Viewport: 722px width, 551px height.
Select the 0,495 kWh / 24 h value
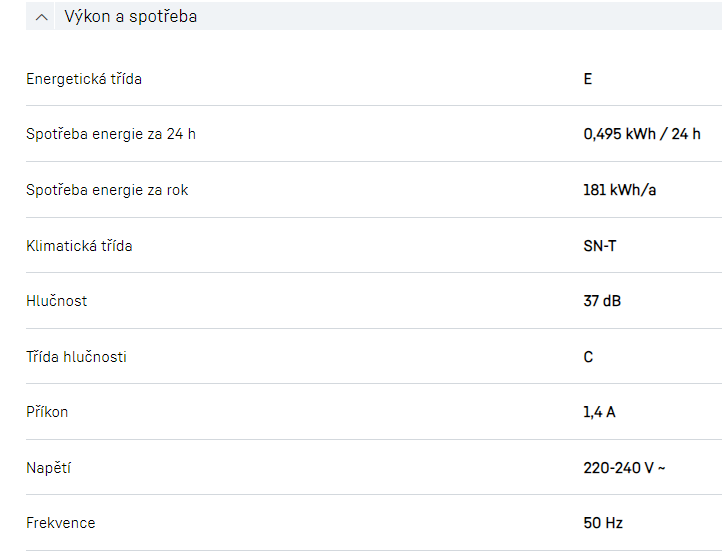pyautogui.click(x=642, y=134)
